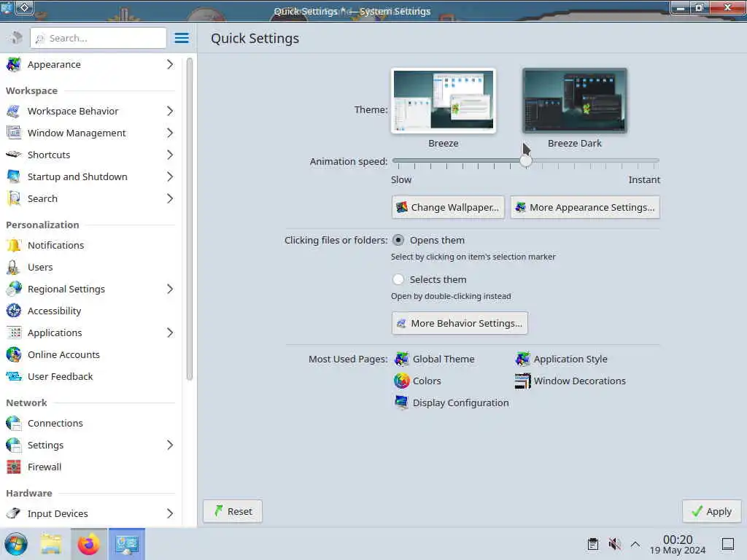Expand the Search category chevron
The image size is (747, 560).
pyautogui.click(x=170, y=198)
